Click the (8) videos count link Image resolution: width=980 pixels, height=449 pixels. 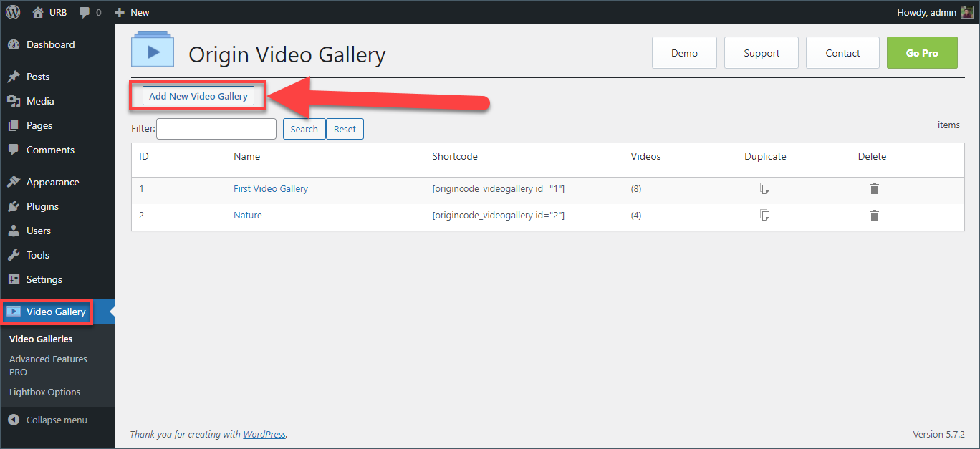tap(636, 189)
